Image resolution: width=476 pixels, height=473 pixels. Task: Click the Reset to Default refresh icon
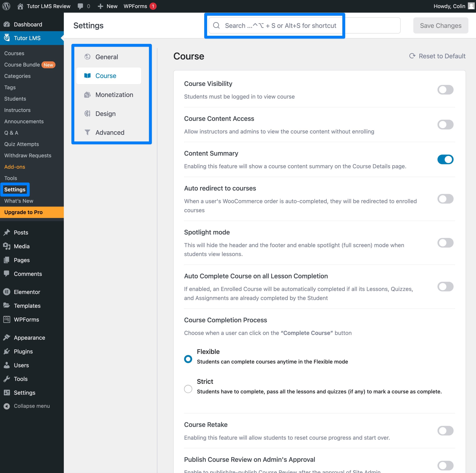coord(412,56)
